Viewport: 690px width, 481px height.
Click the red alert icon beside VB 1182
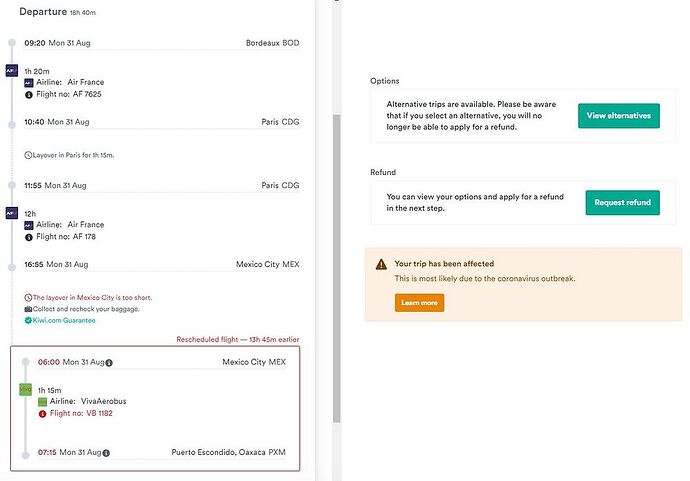coord(42,414)
